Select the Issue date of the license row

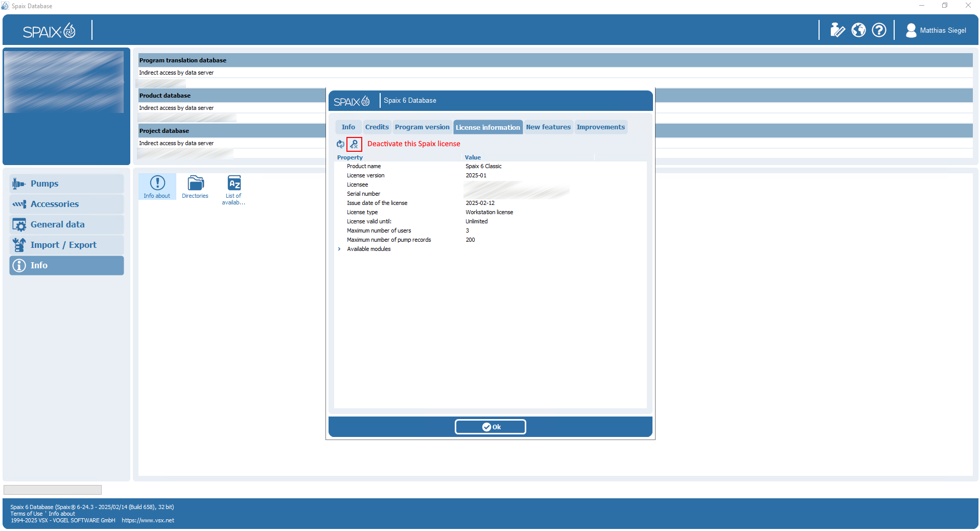click(491, 203)
